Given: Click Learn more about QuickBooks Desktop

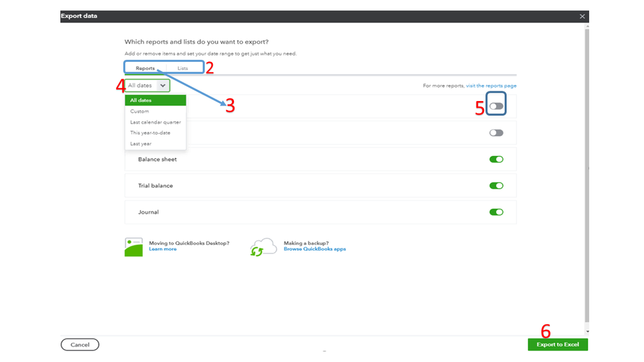Looking at the screenshot, I should (162, 249).
